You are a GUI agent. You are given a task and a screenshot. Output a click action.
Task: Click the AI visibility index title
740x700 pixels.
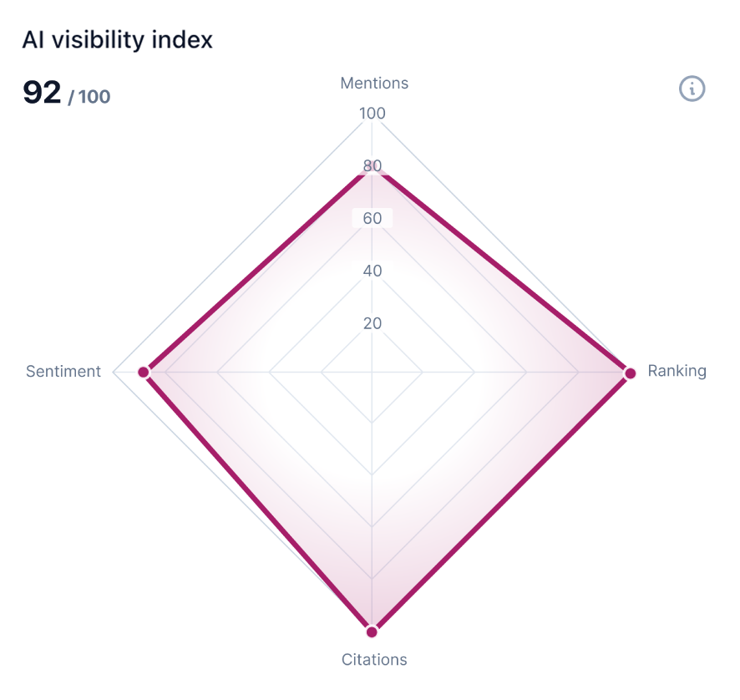(117, 39)
